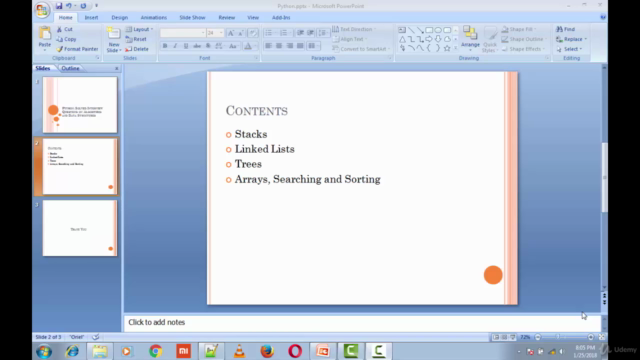Expand the Align Text menu

click(350, 39)
